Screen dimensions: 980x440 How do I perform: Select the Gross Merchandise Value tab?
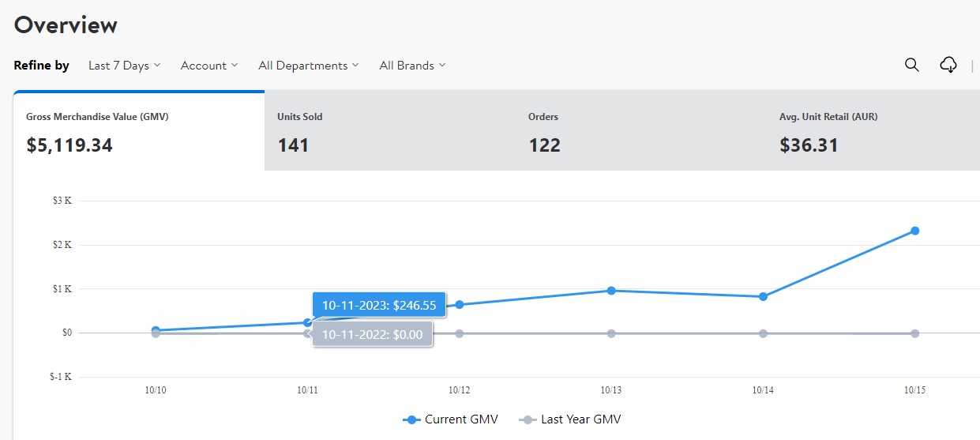pos(139,131)
